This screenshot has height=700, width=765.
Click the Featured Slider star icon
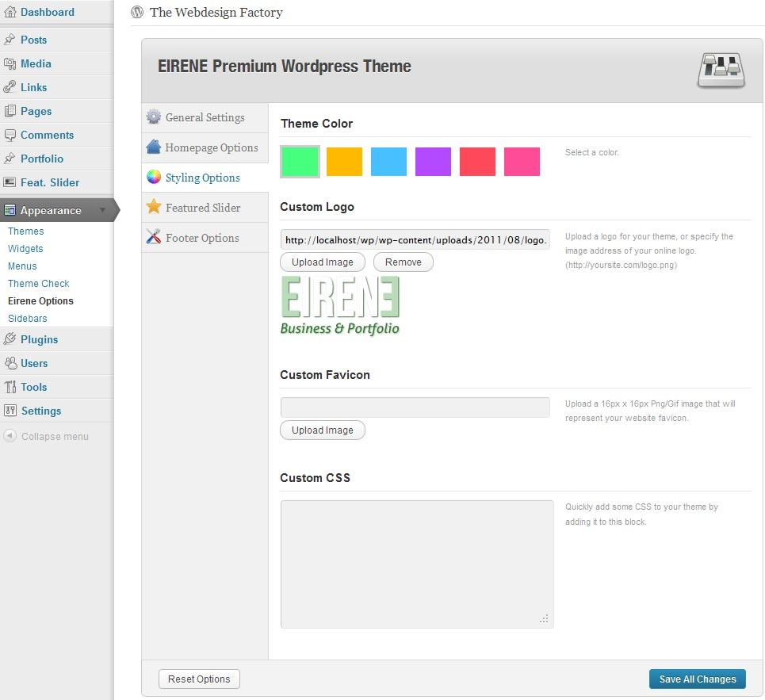154,208
